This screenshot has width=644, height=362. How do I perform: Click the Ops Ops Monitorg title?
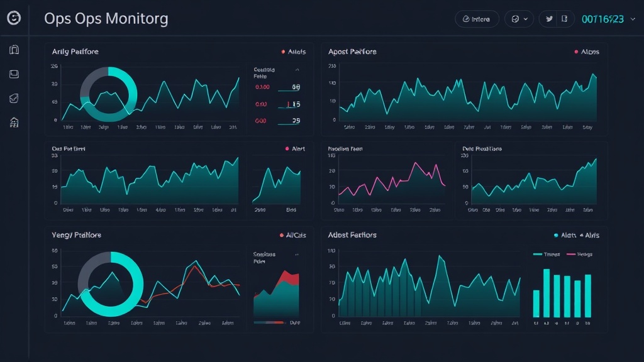(x=106, y=18)
